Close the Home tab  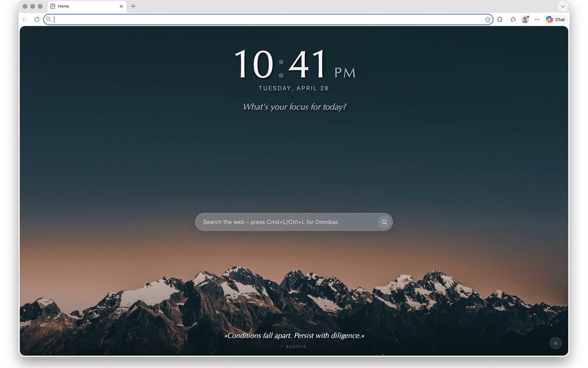(x=121, y=6)
